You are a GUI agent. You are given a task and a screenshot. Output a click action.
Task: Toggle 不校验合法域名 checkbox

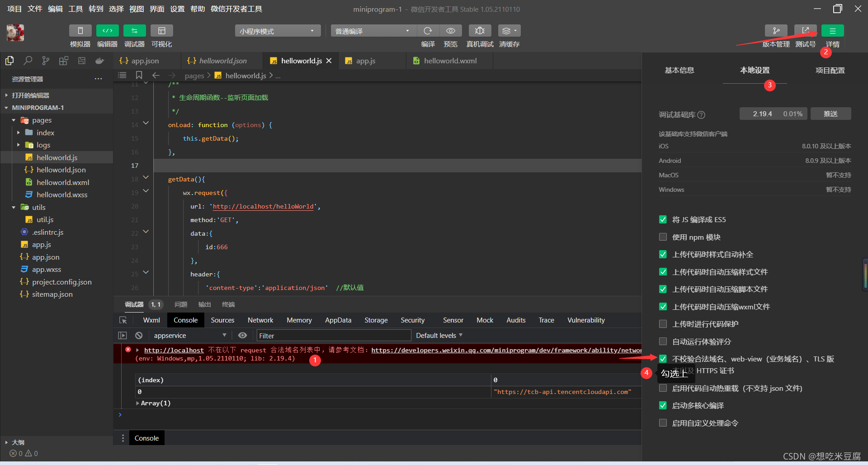click(x=663, y=359)
